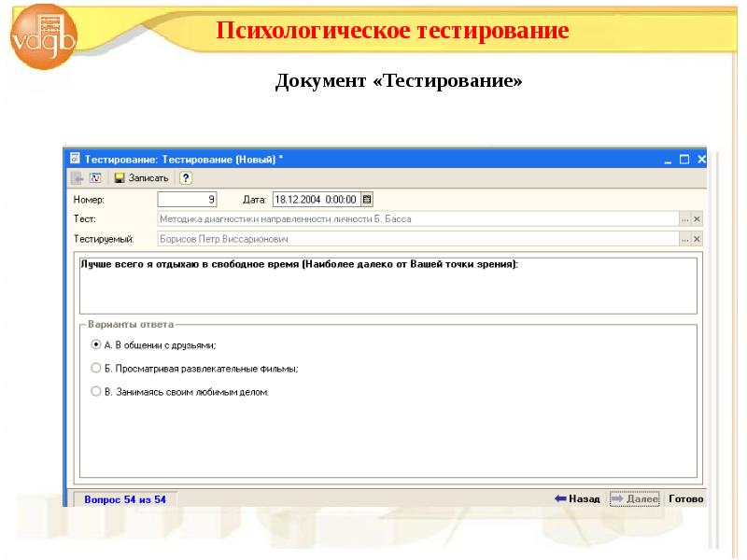
Task: Click into the Номер input field
Action: [188, 199]
